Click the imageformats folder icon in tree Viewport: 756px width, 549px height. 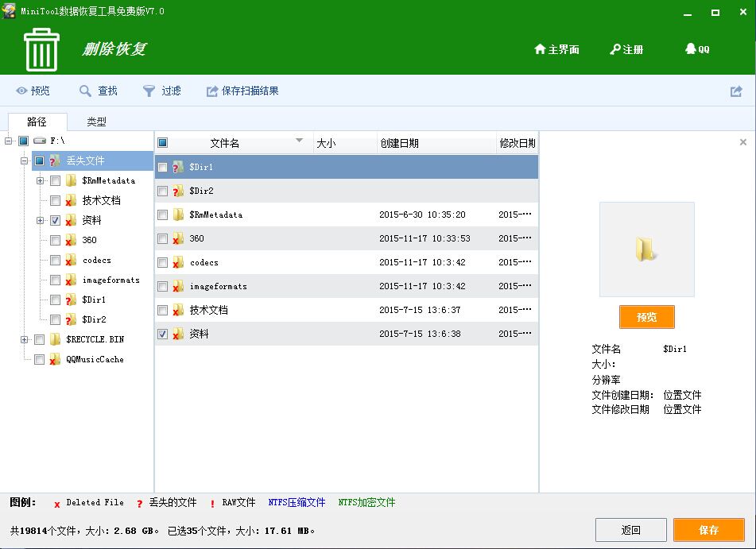tap(71, 280)
